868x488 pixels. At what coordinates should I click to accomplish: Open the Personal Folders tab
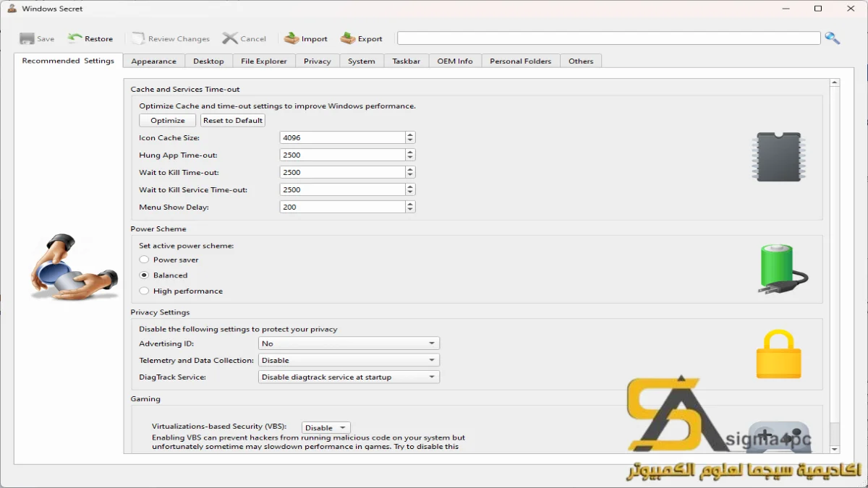[x=521, y=61]
